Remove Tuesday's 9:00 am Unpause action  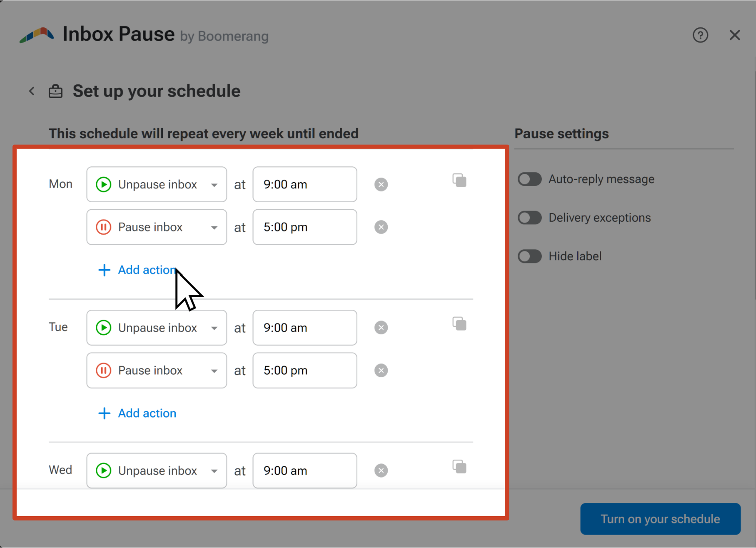tap(381, 328)
